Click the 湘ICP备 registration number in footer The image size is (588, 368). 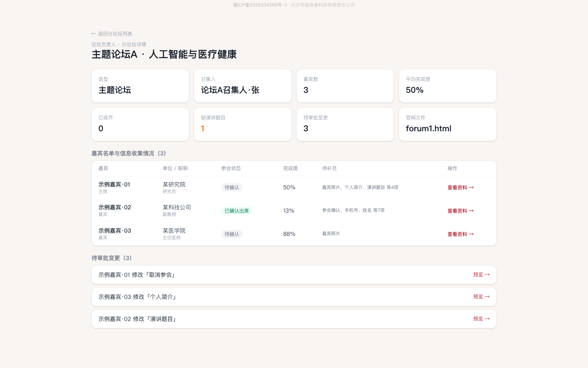tap(260, 5)
